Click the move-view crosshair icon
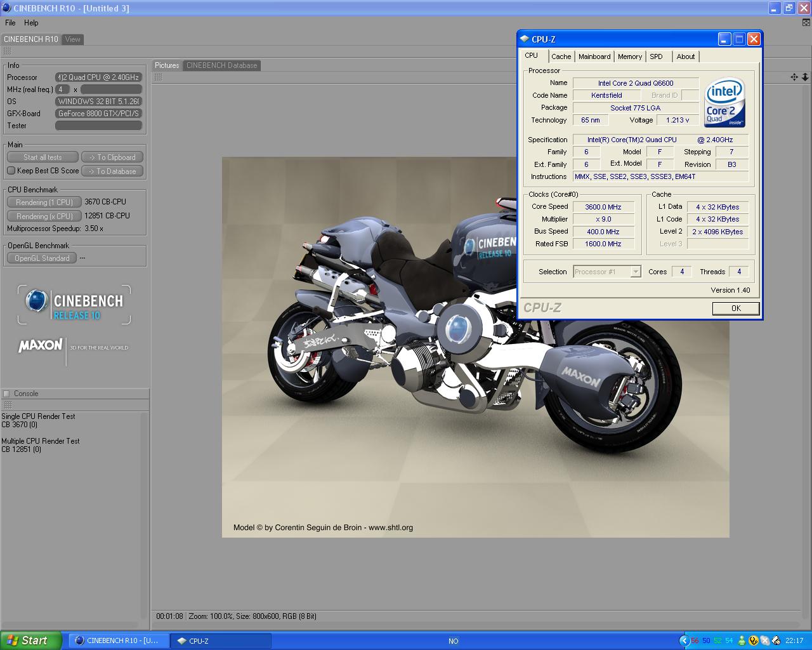Viewport: 812px width, 650px height. [x=794, y=77]
